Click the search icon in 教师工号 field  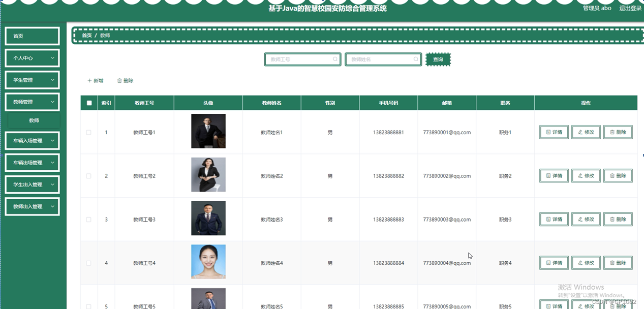[x=335, y=59]
